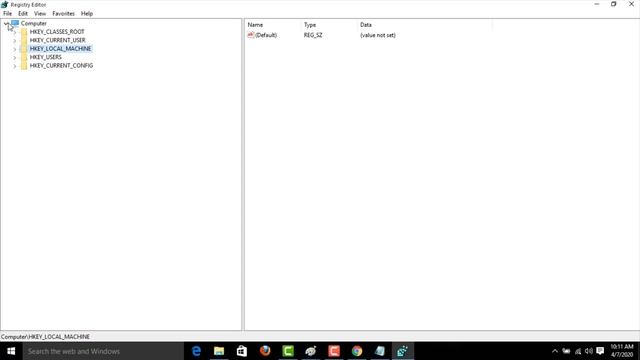Select the (Default) value name

coord(266,35)
